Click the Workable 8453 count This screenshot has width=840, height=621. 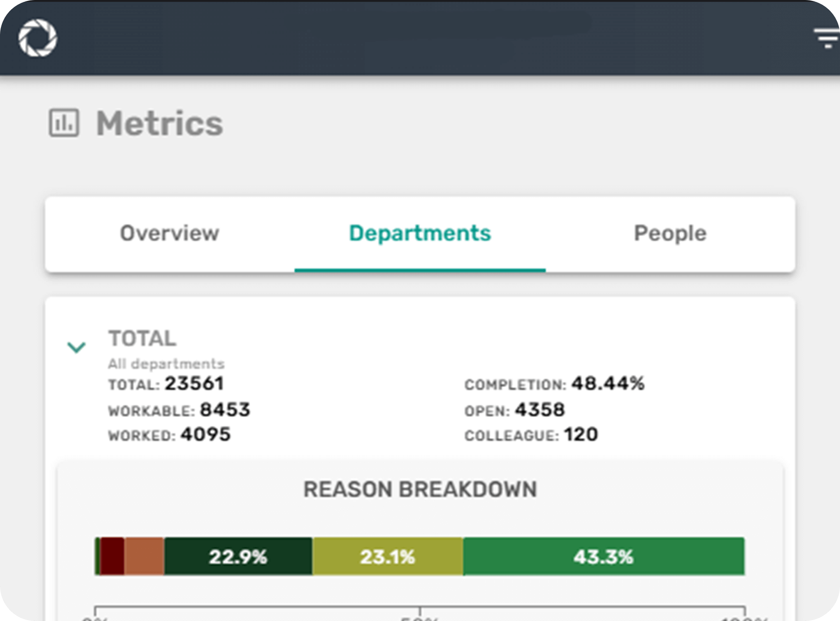point(225,410)
